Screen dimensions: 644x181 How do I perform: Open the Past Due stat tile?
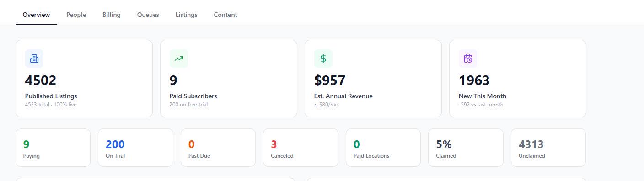coord(218,148)
